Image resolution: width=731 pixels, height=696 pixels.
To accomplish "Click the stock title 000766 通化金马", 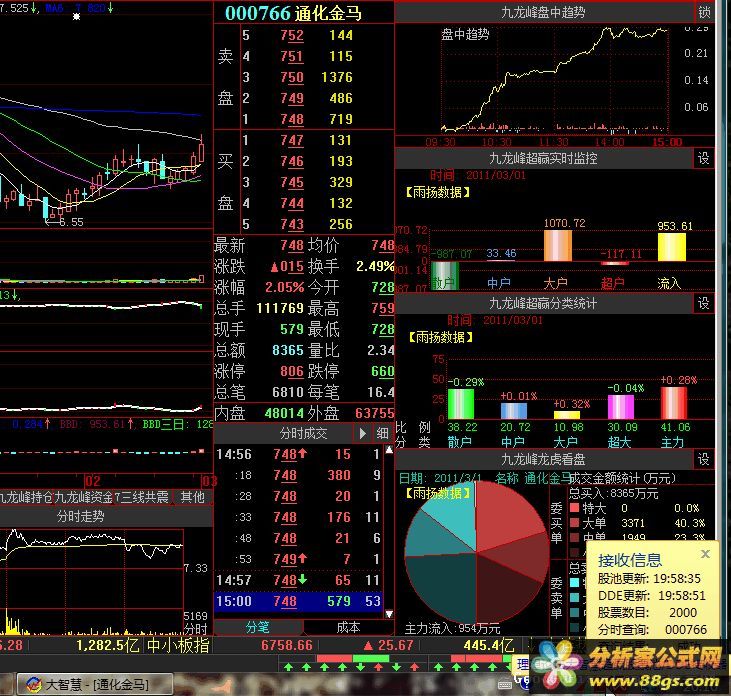I will (294, 13).
